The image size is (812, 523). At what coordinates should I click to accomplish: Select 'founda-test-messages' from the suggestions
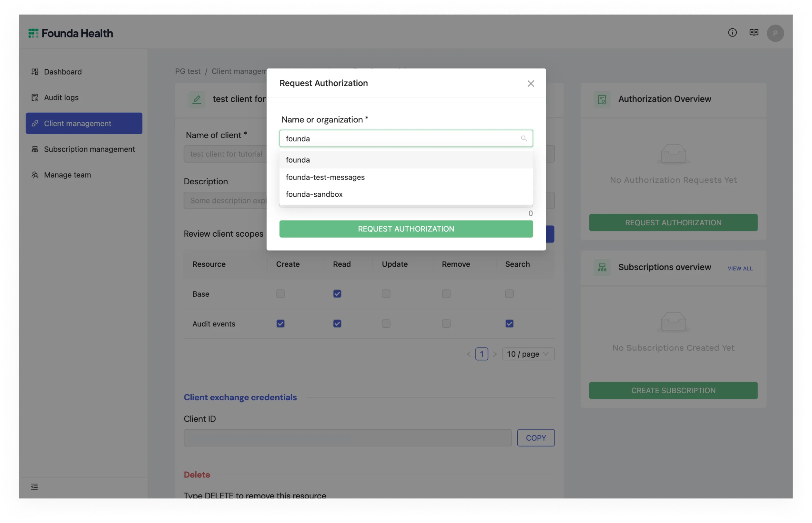[x=406, y=177]
